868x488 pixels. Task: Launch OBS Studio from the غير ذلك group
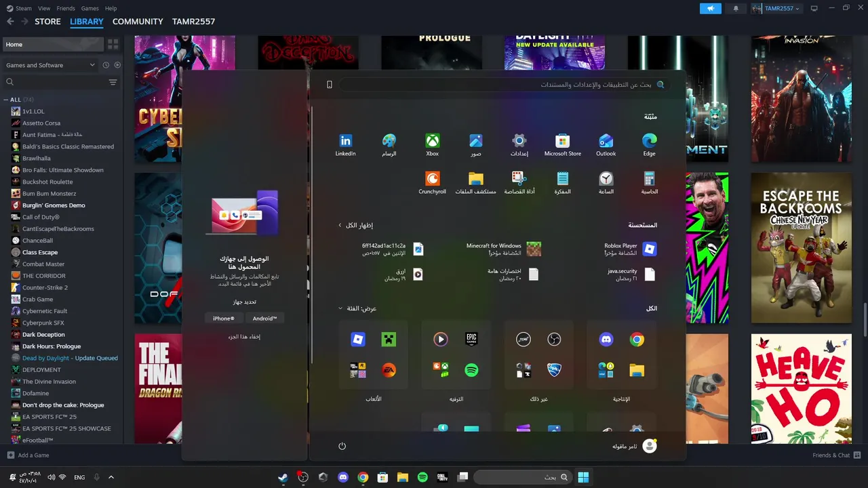(x=554, y=340)
